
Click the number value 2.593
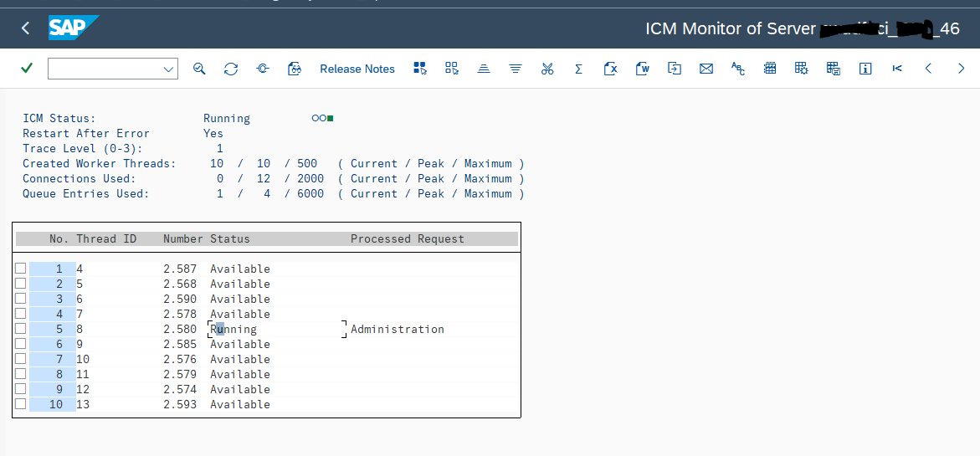click(180, 404)
